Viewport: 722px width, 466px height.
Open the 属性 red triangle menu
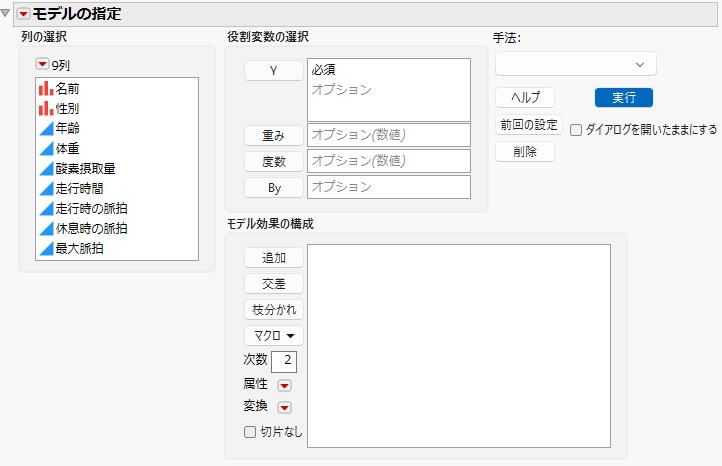coord(284,385)
